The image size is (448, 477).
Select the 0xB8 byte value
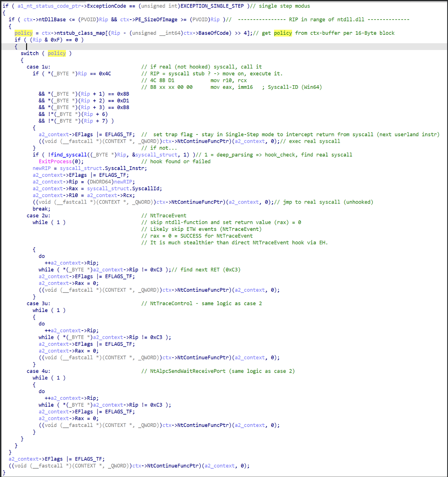coord(123,107)
